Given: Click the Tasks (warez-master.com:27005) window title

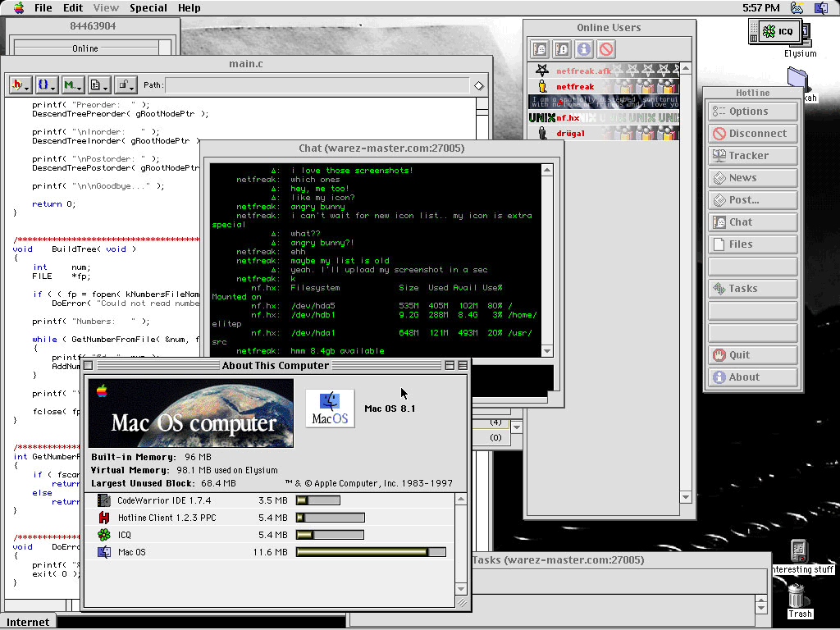Looking at the screenshot, I should pyautogui.click(x=558, y=559).
